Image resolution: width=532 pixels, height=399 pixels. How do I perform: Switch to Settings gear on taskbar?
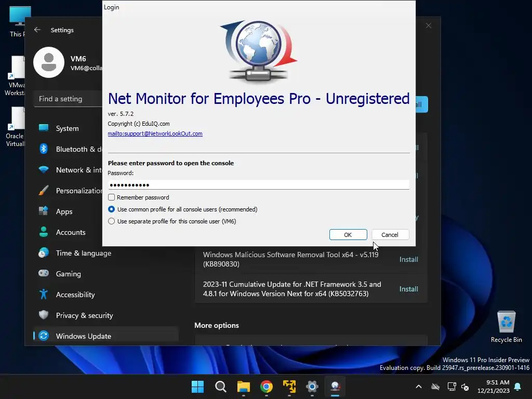point(312,387)
